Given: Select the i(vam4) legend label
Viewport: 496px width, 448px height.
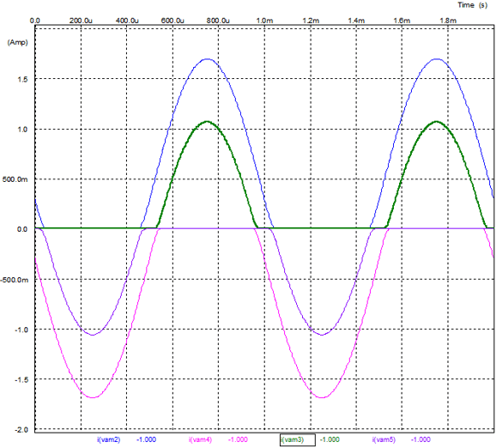Looking at the screenshot, I should tap(200, 439).
